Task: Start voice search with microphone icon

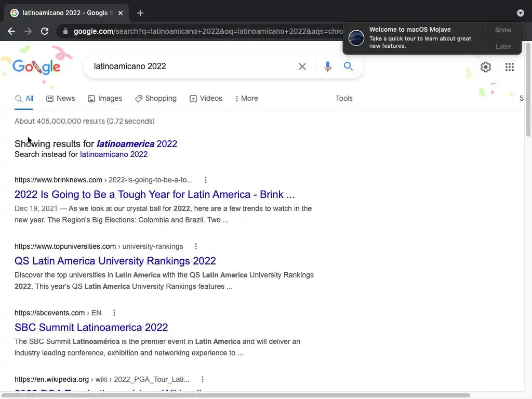Action: (x=327, y=66)
